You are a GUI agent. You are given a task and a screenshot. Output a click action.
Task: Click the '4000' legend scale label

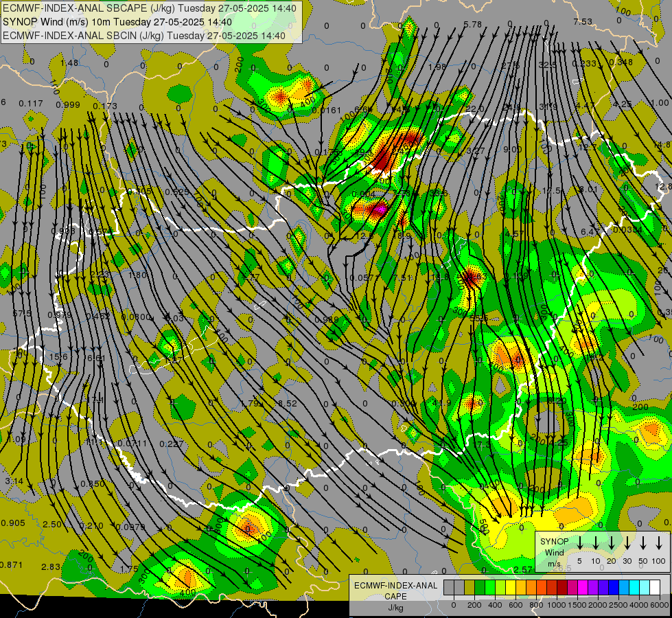point(640,605)
